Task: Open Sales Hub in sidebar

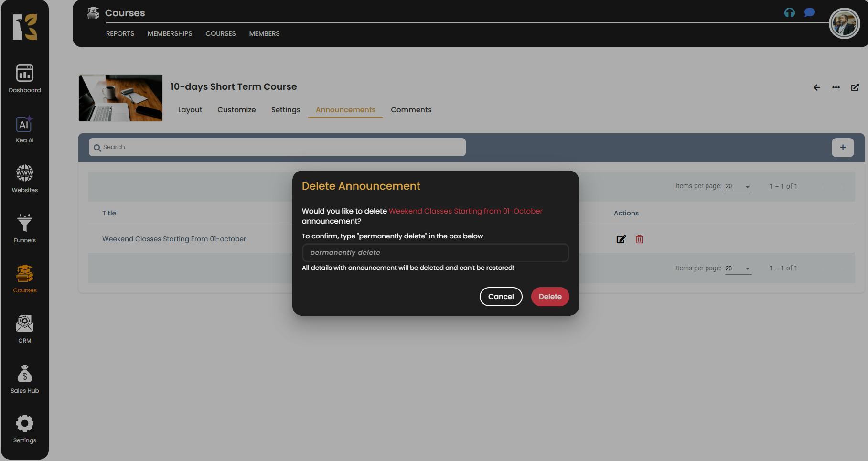Action: [24, 379]
